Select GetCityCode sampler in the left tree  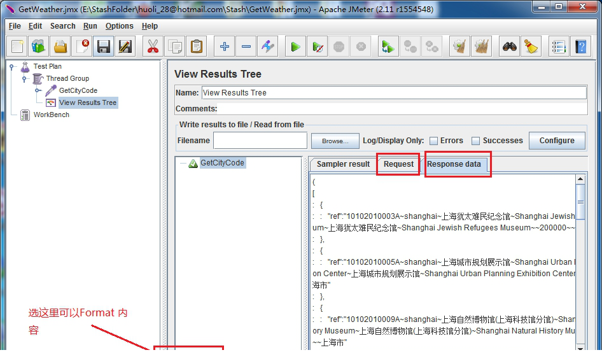[78, 90]
